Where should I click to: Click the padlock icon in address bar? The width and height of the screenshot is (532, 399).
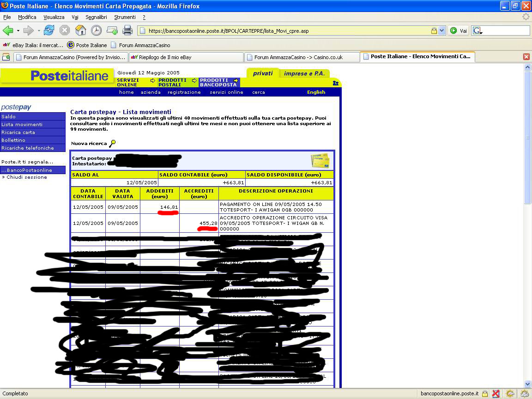coord(434,31)
